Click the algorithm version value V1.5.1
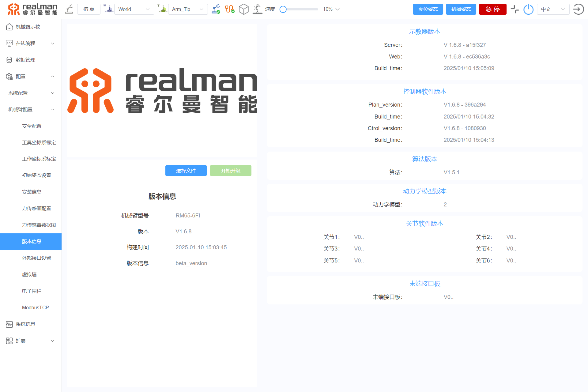Image resolution: width=588 pixels, height=392 pixels. click(x=451, y=172)
